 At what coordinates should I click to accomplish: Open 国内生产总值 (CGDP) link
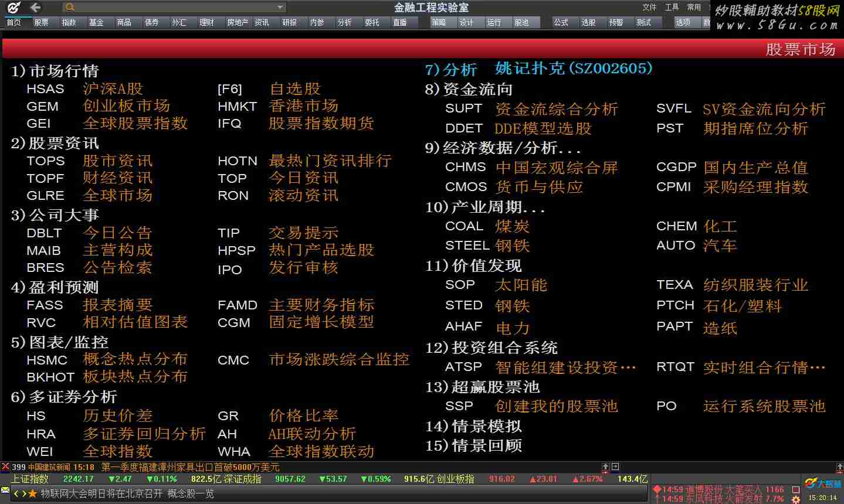[755, 168]
